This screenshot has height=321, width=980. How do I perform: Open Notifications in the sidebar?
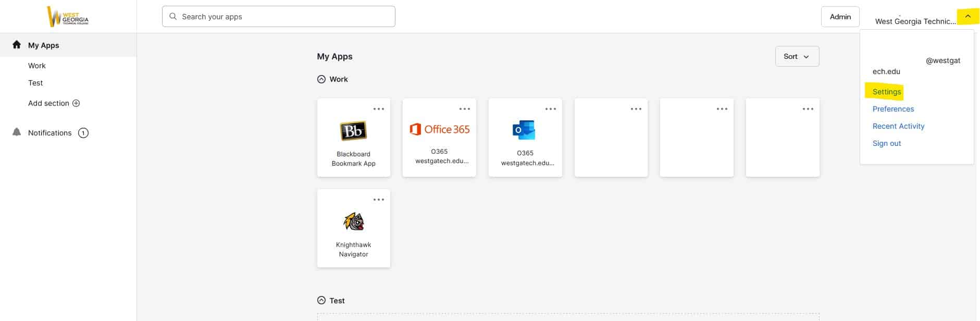(50, 133)
